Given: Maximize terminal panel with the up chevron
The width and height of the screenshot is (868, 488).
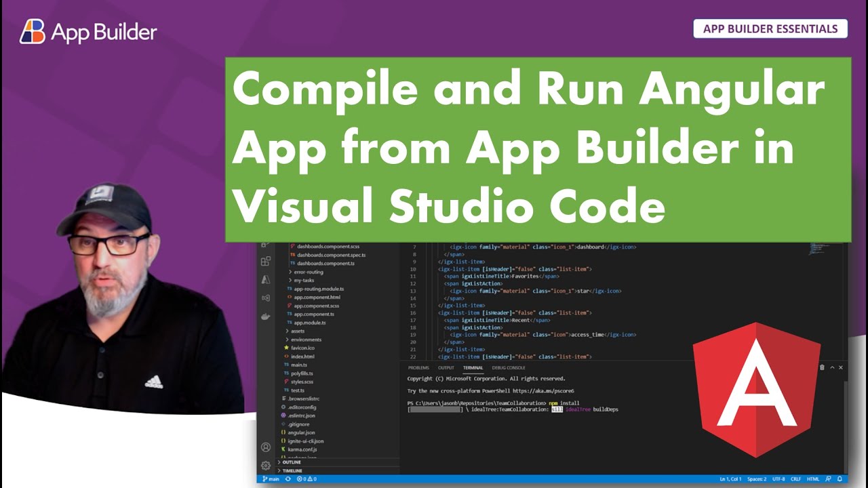Looking at the screenshot, I should pyautogui.click(x=831, y=367).
